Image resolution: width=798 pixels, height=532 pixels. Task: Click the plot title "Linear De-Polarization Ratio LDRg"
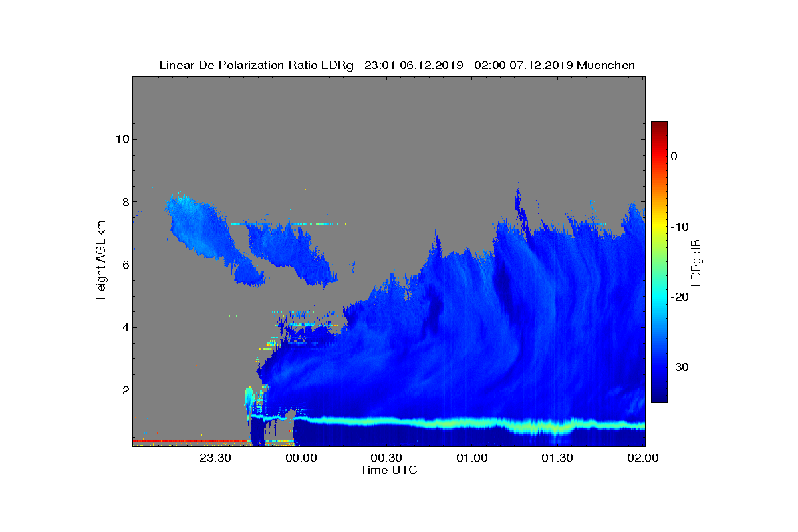tap(257, 65)
